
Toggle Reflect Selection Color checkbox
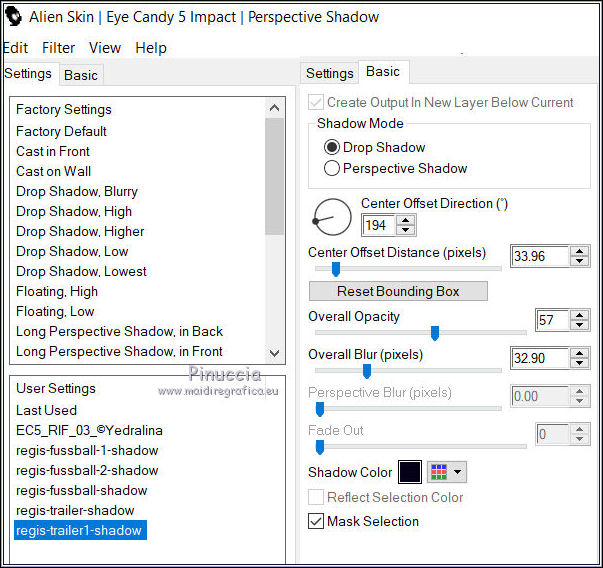click(316, 497)
